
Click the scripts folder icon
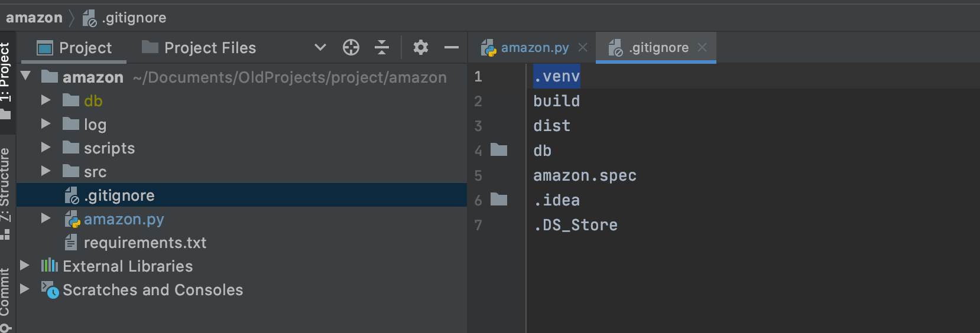coord(71,147)
